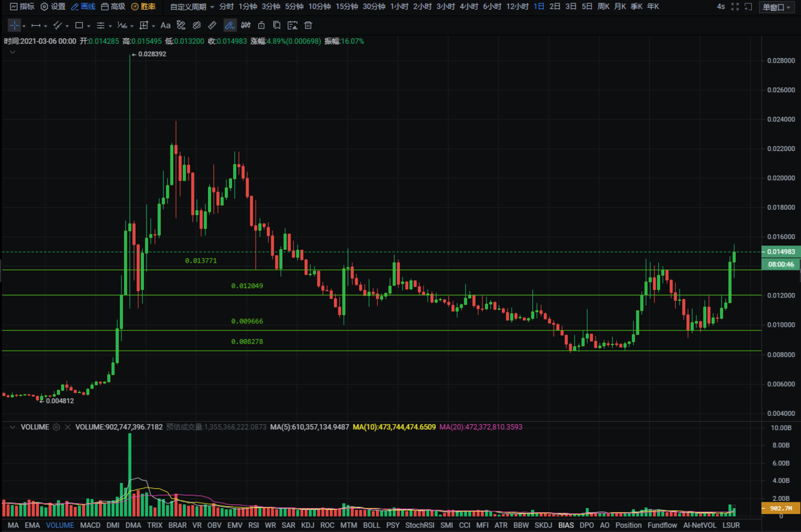The image size is (801, 532).
Task: Collapse the VOLUME indicator pane chevron
Action: [12, 427]
